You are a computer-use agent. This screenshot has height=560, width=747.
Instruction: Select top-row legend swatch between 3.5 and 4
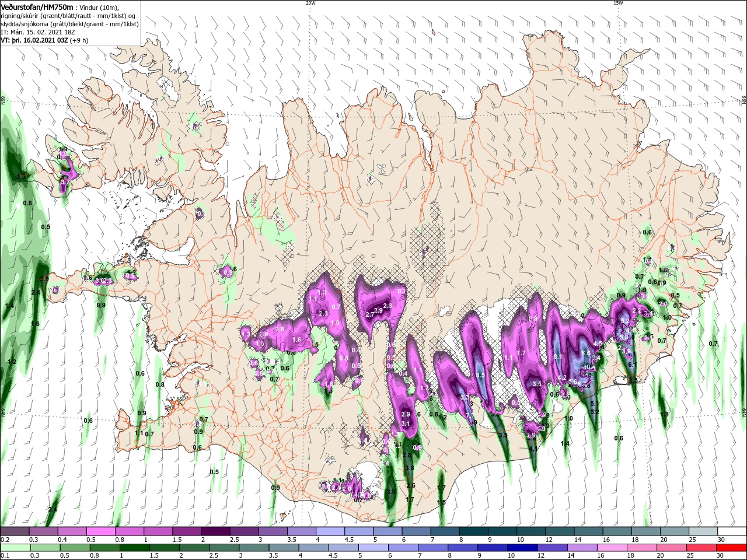[x=302, y=531]
